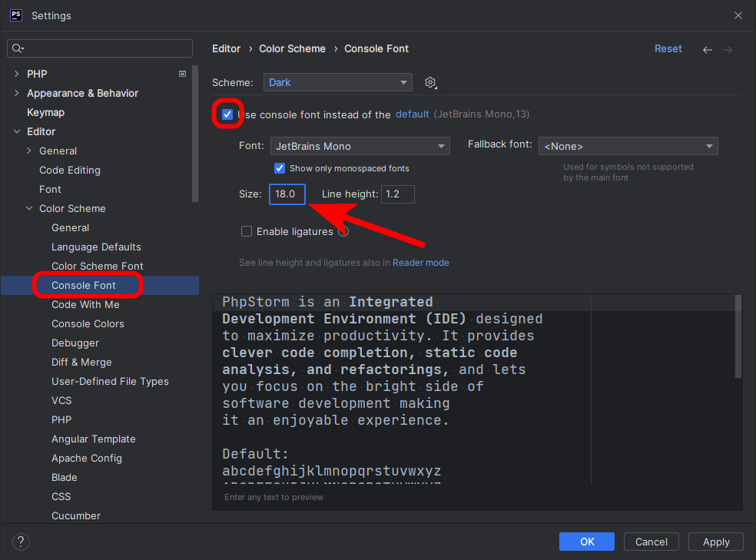Focus the Size input field

287,194
